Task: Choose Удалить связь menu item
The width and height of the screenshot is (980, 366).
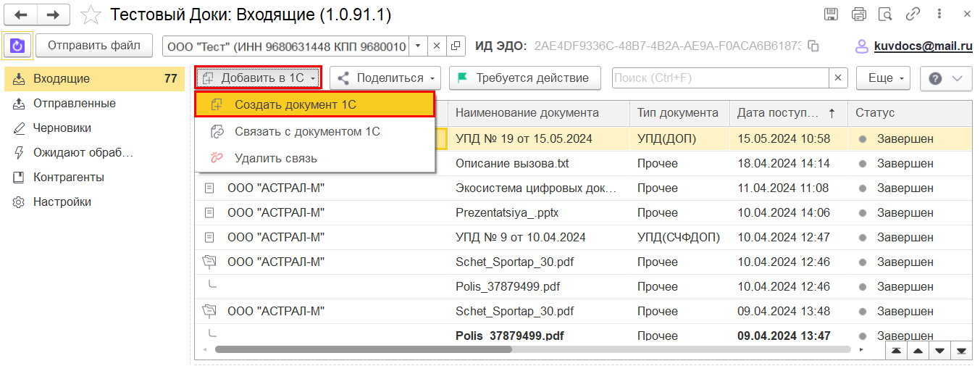Action: tap(315, 158)
